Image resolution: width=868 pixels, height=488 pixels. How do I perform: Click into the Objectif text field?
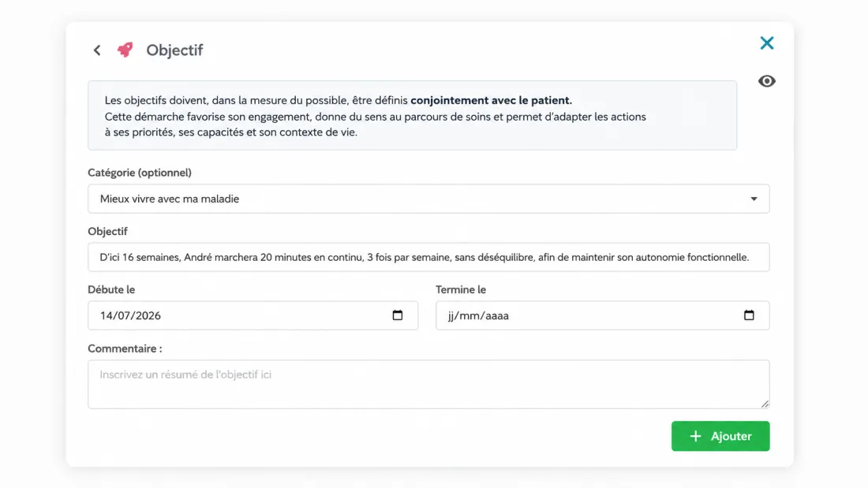[428, 257]
